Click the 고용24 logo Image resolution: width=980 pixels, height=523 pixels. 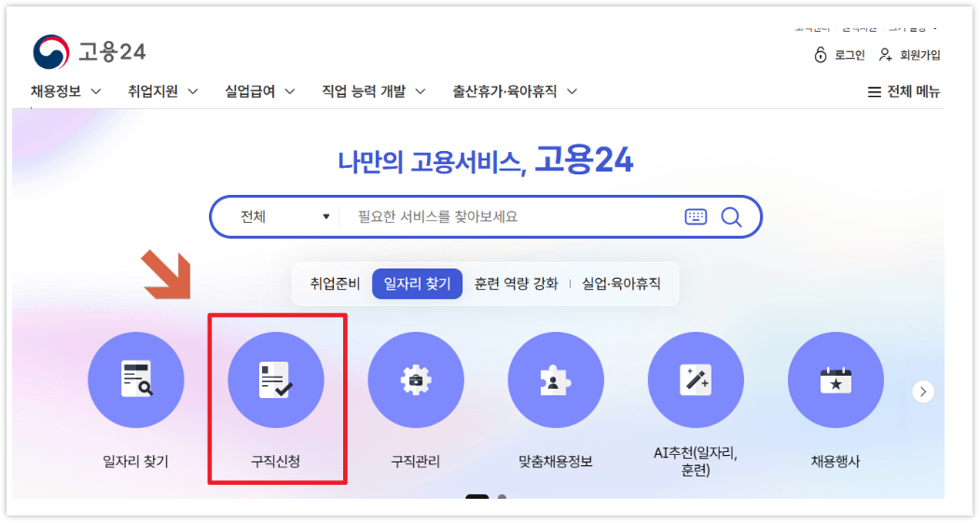pyautogui.click(x=90, y=52)
